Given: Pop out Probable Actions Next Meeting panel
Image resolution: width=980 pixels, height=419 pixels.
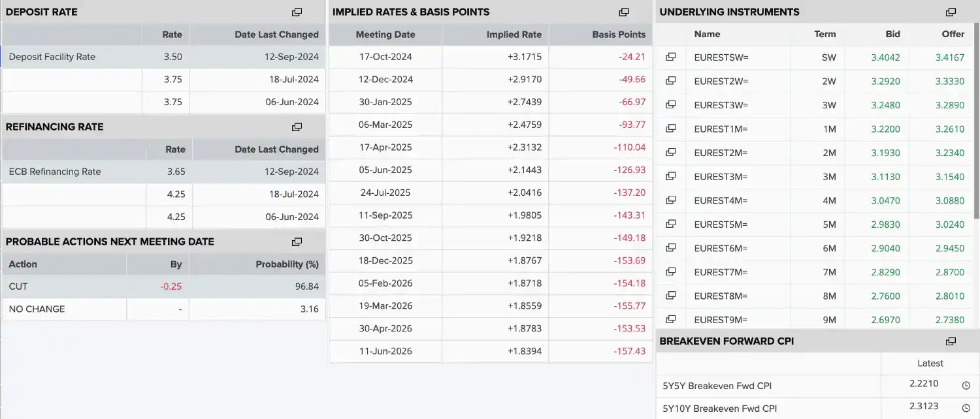Looking at the screenshot, I should point(297,241).
